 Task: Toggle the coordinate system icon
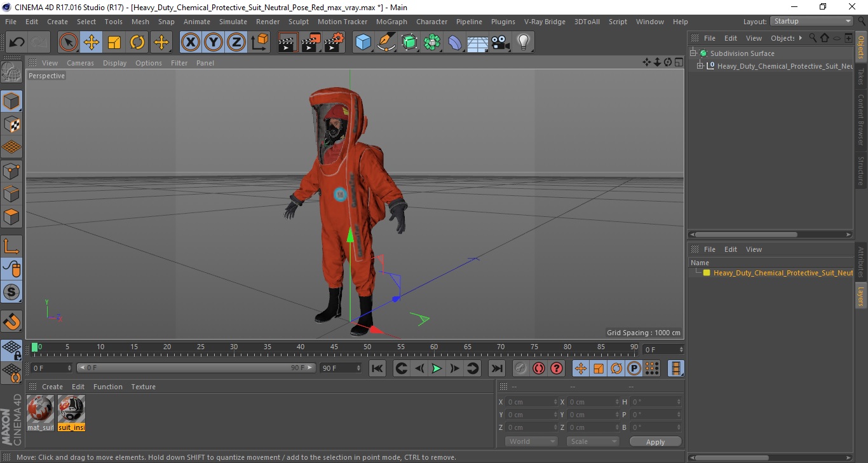(x=259, y=43)
